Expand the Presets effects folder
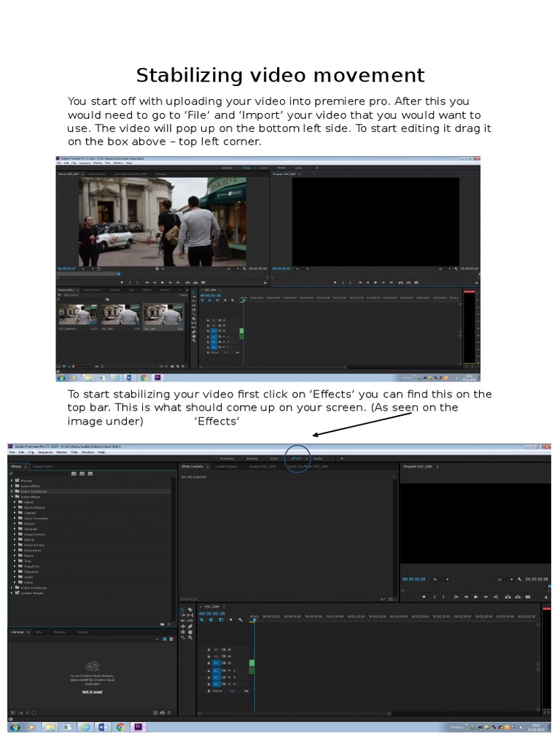The image size is (560, 747). point(12,481)
